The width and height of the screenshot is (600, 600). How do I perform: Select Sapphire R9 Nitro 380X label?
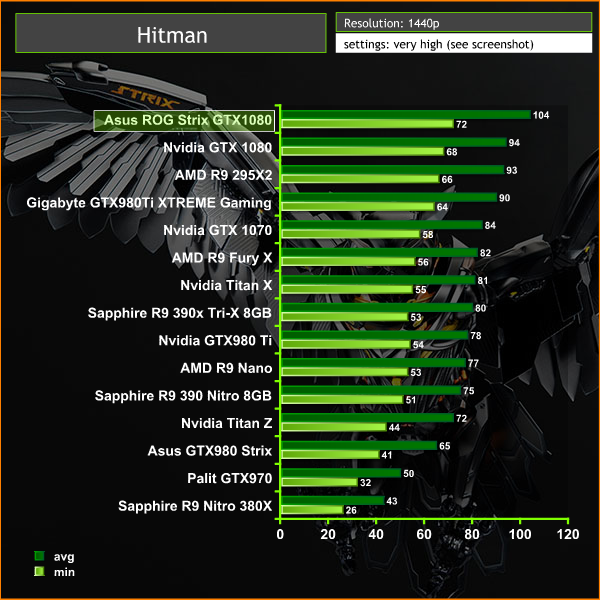[195, 506]
